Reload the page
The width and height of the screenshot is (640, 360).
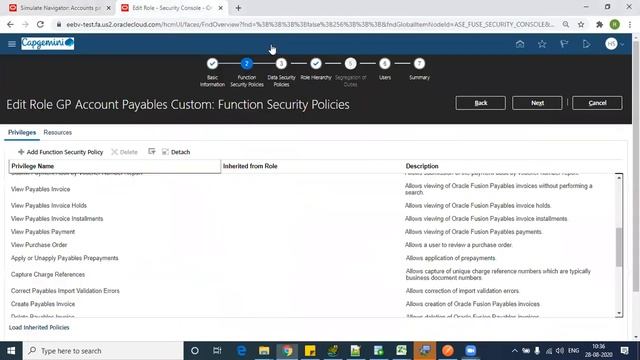(x=40, y=24)
